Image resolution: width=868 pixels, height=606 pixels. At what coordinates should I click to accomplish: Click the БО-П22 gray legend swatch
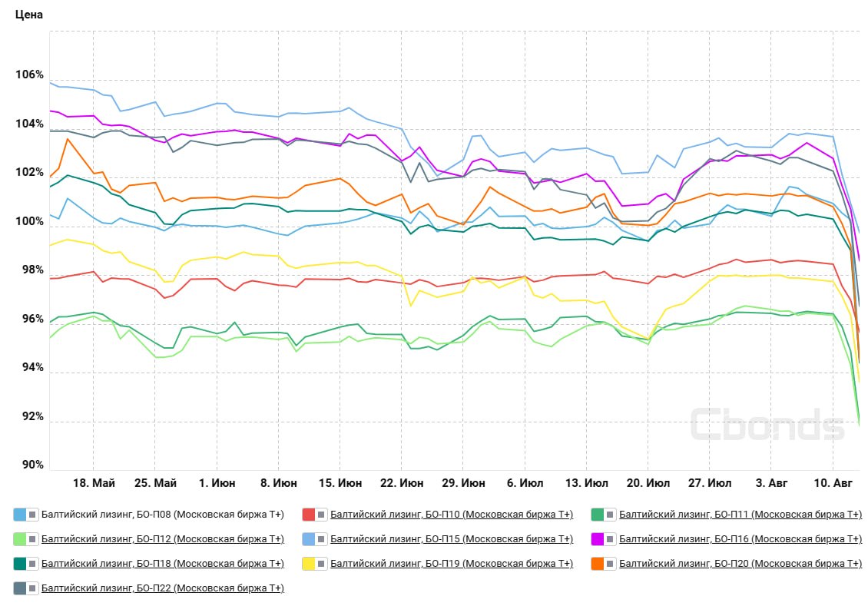click(x=25, y=588)
